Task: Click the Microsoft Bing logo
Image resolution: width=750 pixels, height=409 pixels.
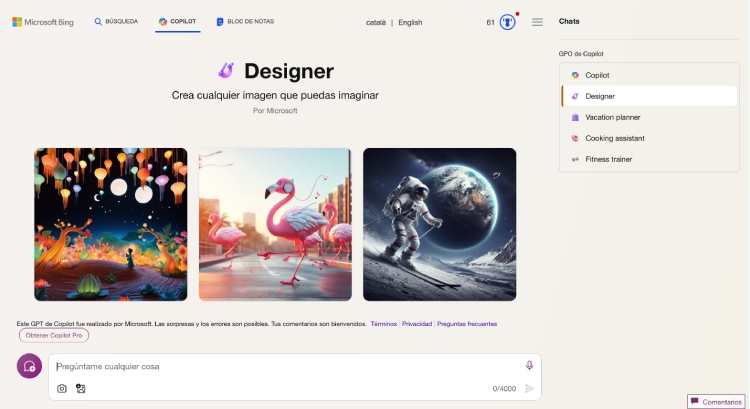Action: 43,22
